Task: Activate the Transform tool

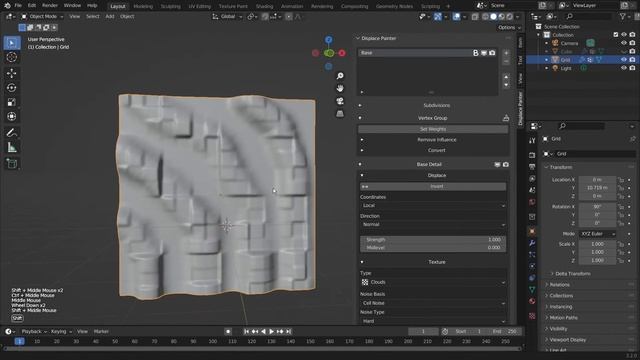Action: tap(11, 117)
